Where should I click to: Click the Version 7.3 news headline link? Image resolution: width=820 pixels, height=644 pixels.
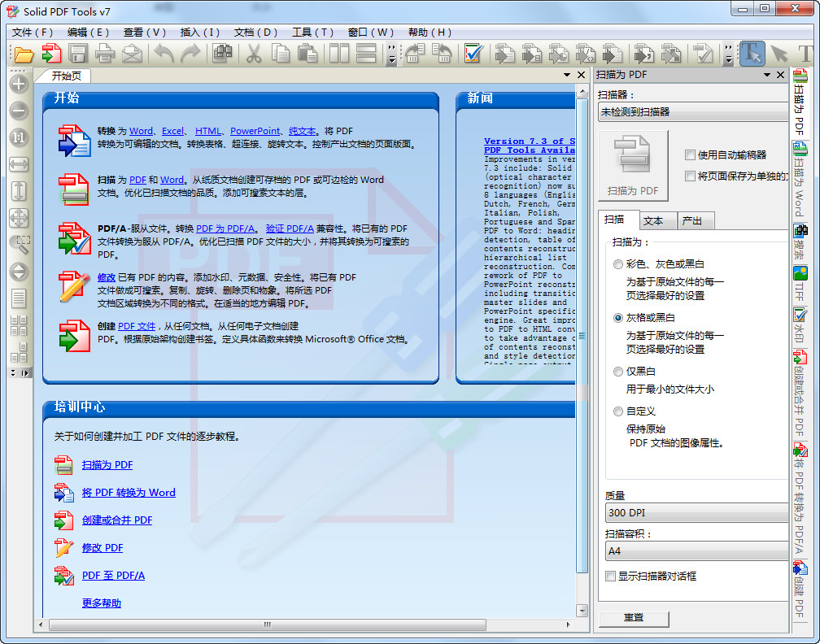[x=530, y=146]
